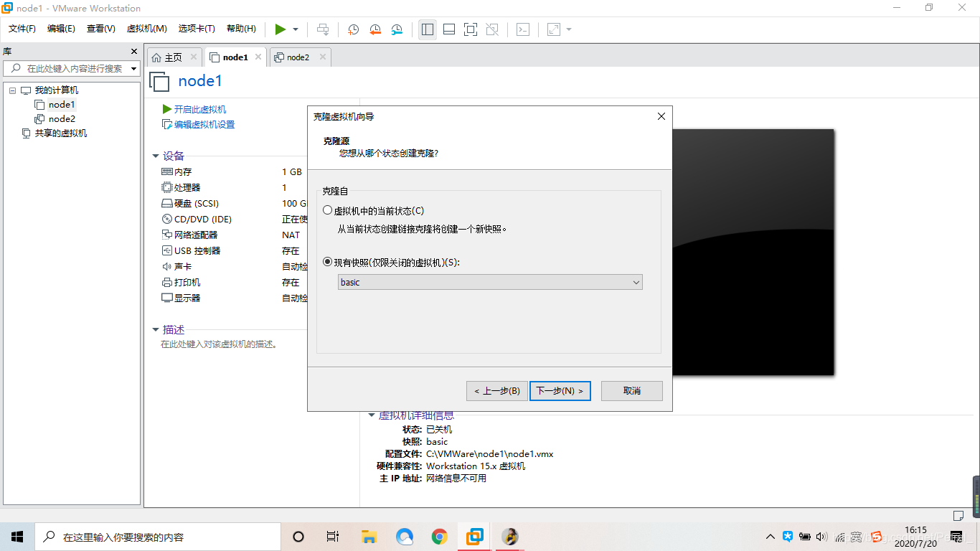
Task: Click the 开启此虚拟机 link
Action: click(200, 109)
